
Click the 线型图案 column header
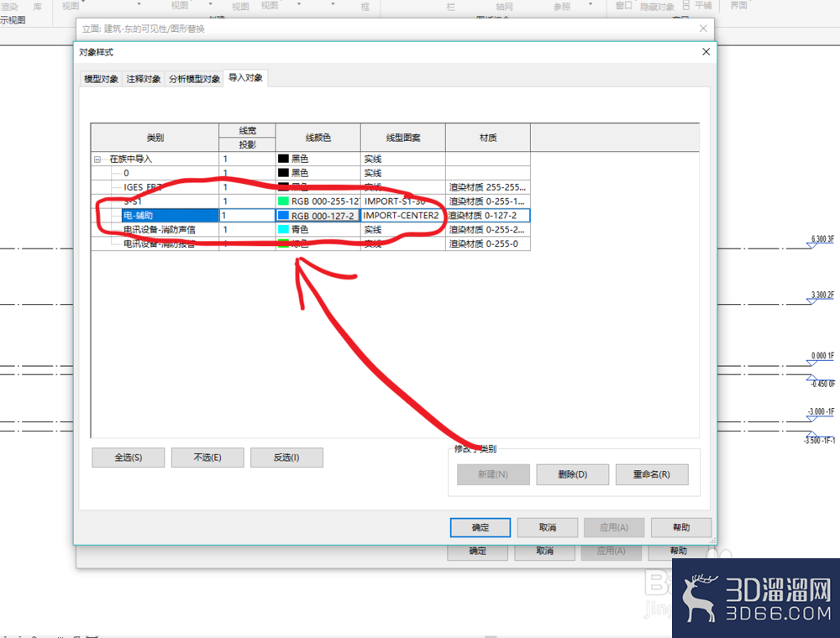[403, 138]
